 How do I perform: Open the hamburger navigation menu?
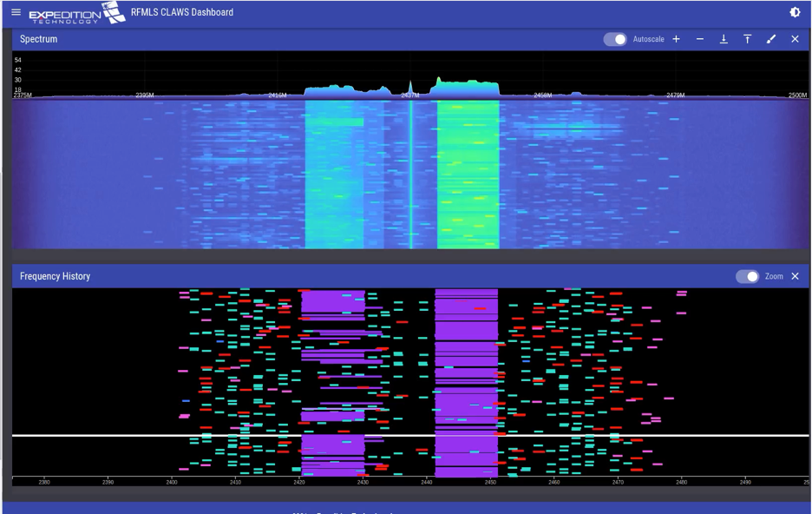point(16,12)
